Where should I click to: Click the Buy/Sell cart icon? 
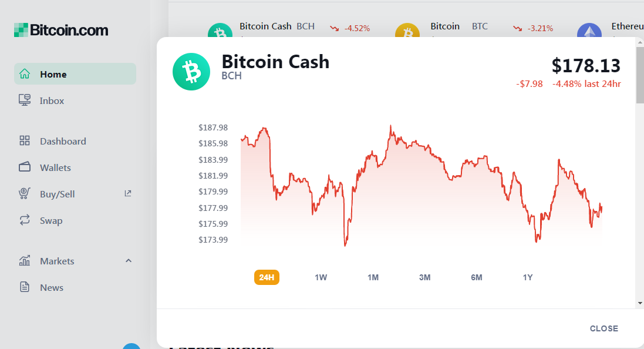pos(25,194)
